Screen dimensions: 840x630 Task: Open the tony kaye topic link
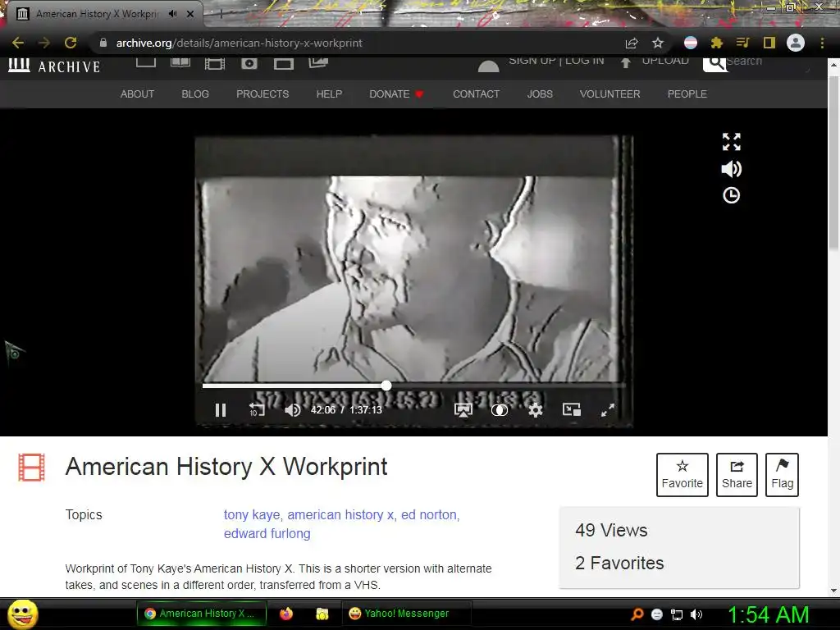click(252, 515)
